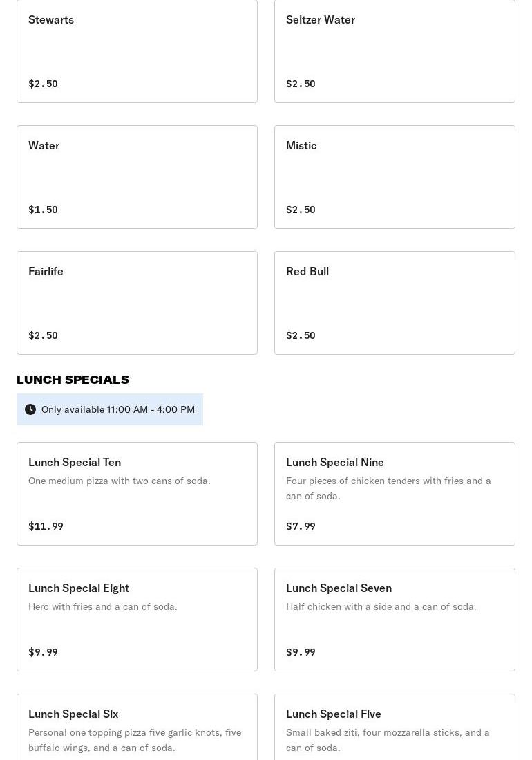The height and width of the screenshot is (760, 532).
Task: Open Lunch Special Seven half chicken
Action: point(395,620)
